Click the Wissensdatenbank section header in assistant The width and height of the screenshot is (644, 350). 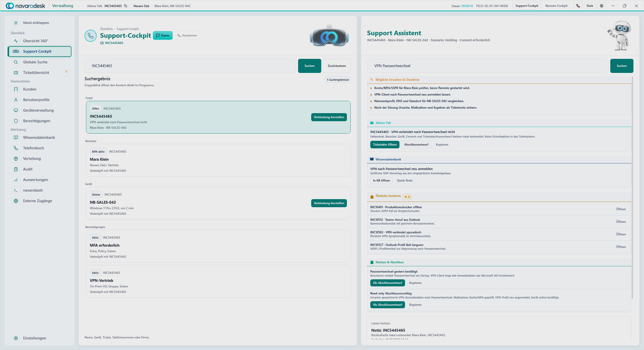[x=499, y=159]
